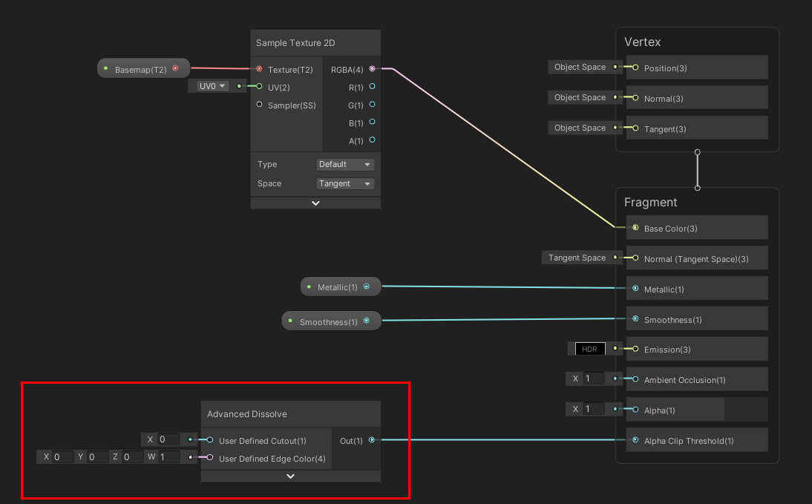Screen dimensions: 812x504
Task: Open the Type Default dropdown
Action: 345,164
